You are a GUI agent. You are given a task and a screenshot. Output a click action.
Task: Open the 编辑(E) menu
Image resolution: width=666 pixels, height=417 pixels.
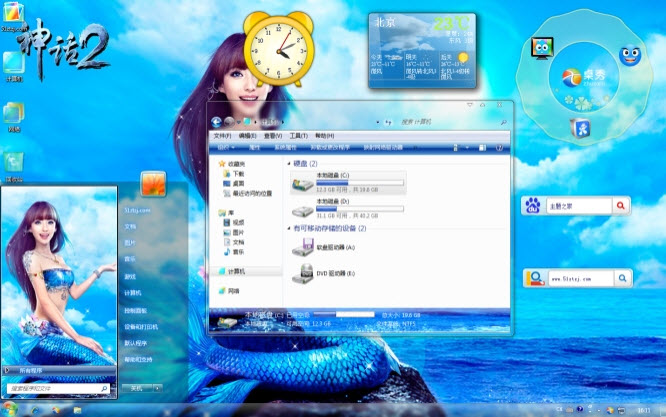[x=247, y=136]
